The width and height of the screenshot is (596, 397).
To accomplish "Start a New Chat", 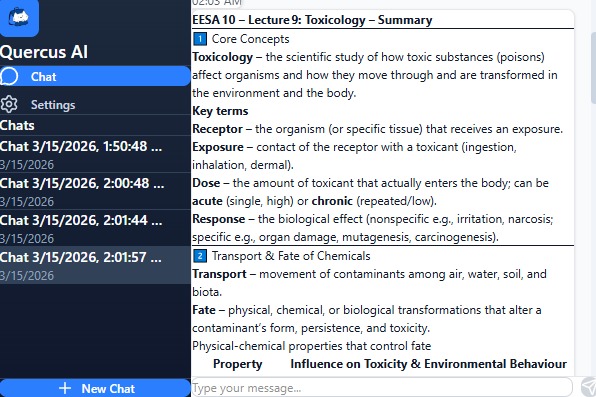I will pyautogui.click(x=95, y=388).
